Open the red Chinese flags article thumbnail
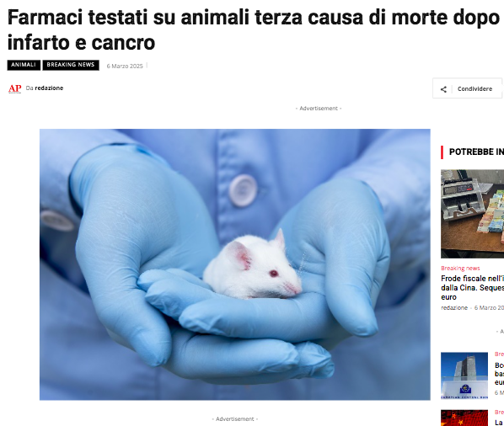The width and height of the screenshot is (504, 426). (x=464, y=418)
